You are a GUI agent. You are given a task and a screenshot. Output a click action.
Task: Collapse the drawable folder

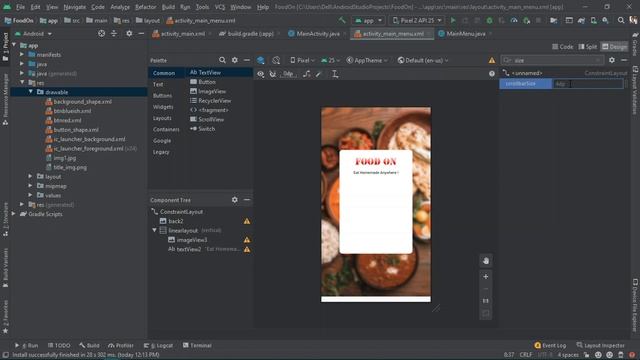31,92
